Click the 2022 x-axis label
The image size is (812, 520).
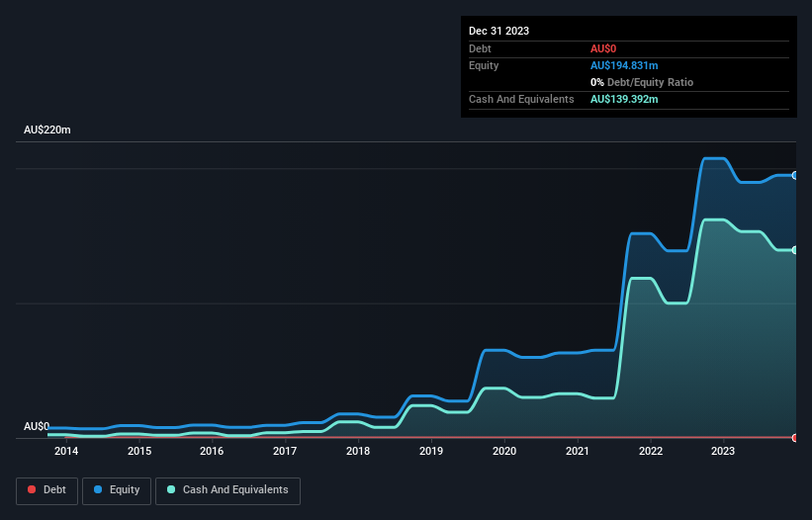tap(651, 451)
